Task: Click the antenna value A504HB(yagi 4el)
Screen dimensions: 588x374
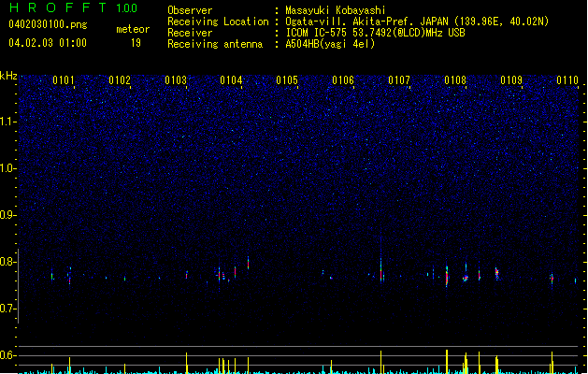Action: pos(330,44)
